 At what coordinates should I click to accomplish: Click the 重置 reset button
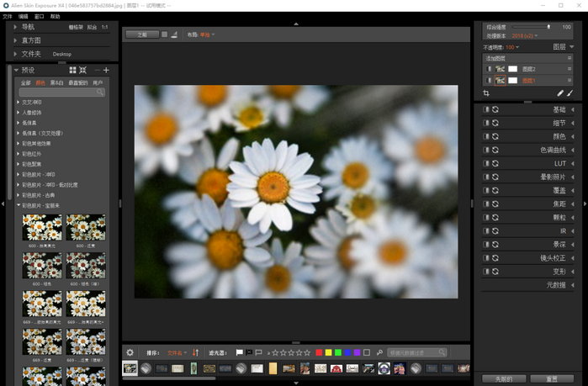553,378
